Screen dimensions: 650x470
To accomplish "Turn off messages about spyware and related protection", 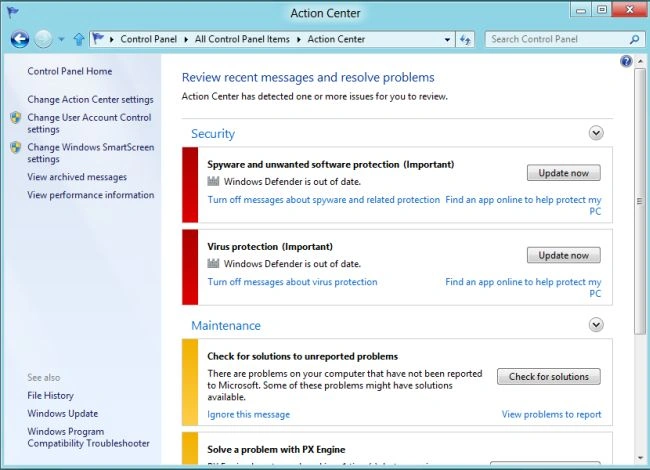I will coord(324,200).
